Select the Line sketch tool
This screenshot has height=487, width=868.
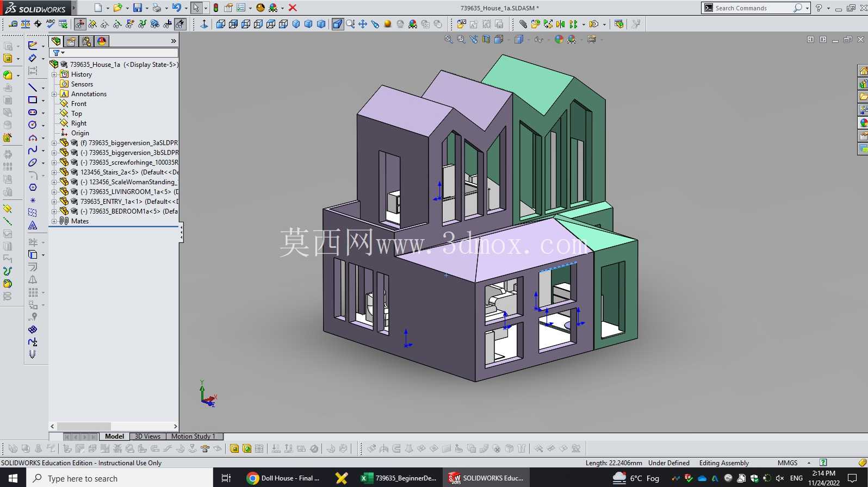click(33, 88)
